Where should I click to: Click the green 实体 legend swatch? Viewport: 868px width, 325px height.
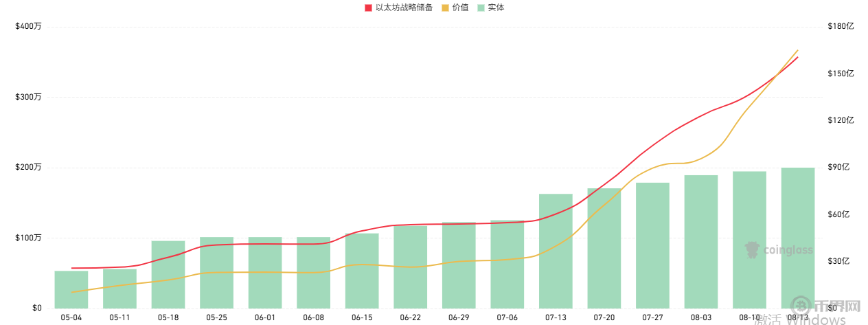[481, 8]
